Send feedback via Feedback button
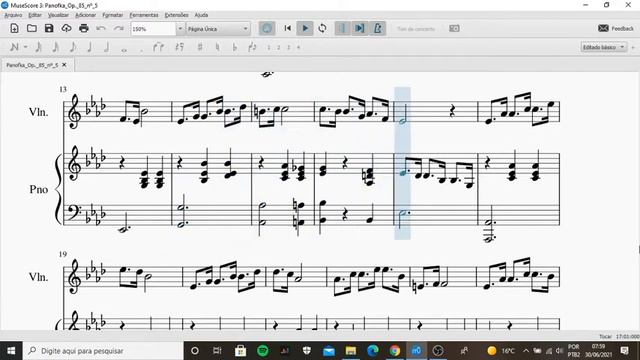Screen dimensions: 640x360 [x=616, y=28]
